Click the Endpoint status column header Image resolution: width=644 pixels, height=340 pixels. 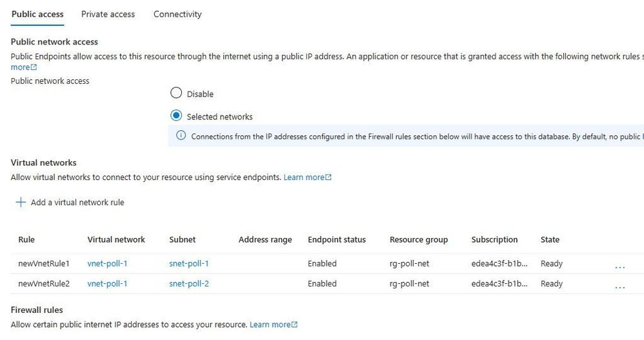click(336, 239)
